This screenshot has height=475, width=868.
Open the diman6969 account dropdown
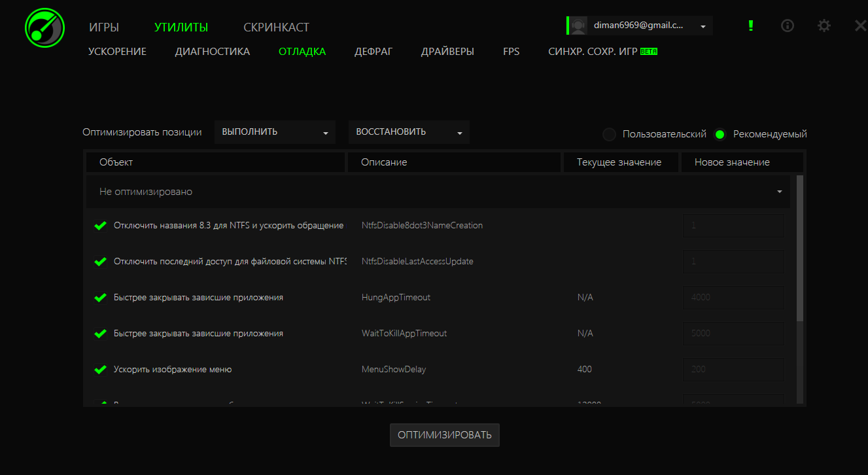[x=641, y=26]
